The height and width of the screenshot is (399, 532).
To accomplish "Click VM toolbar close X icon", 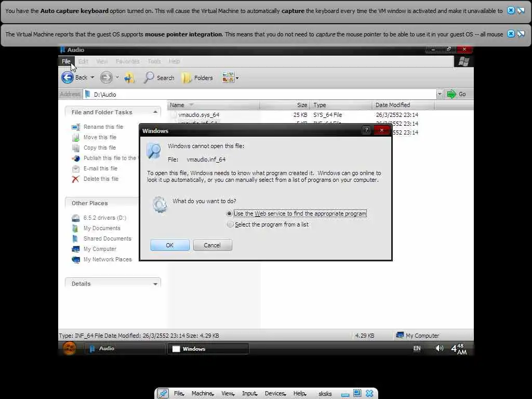I will pos(369,393).
